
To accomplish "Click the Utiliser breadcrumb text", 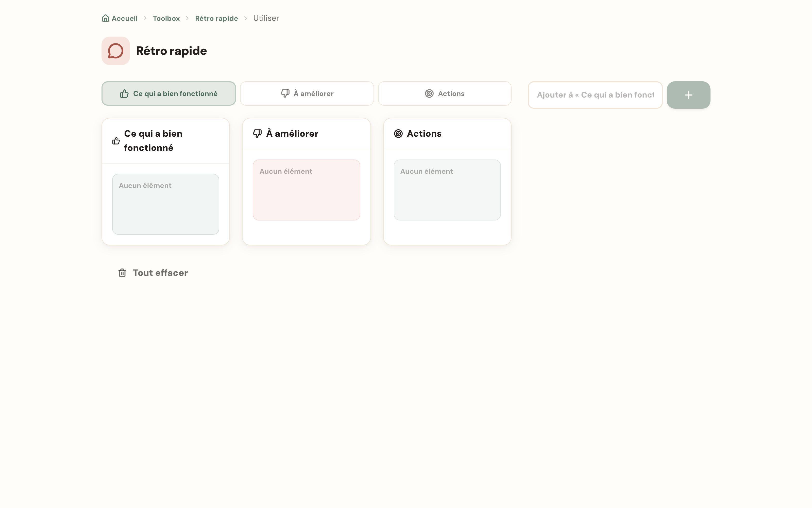I will [x=266, y=18].
